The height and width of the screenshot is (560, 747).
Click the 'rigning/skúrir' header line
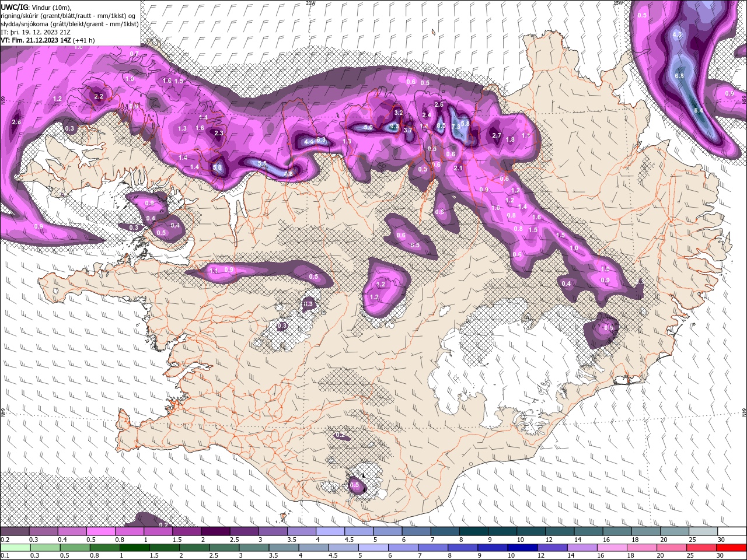(x=68, y=16)
